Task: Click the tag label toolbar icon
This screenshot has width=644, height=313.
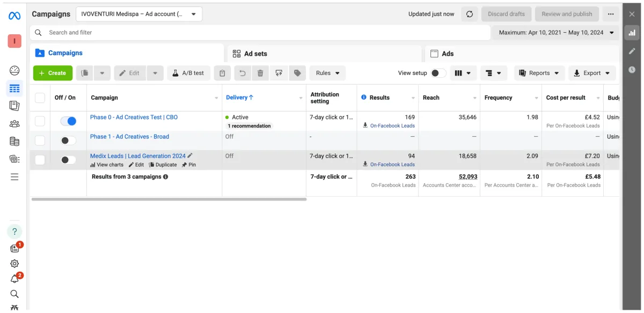Action: point(297,73)
